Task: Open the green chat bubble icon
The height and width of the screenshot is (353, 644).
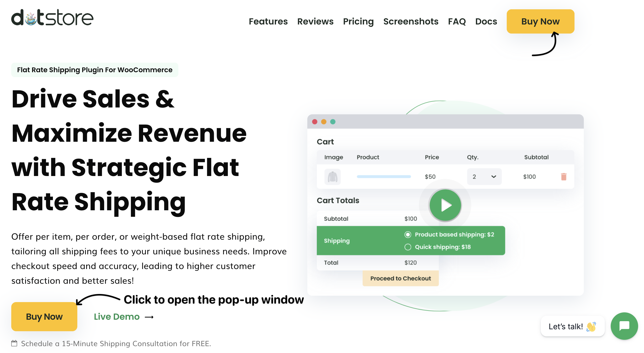Action: pos(624,326)
